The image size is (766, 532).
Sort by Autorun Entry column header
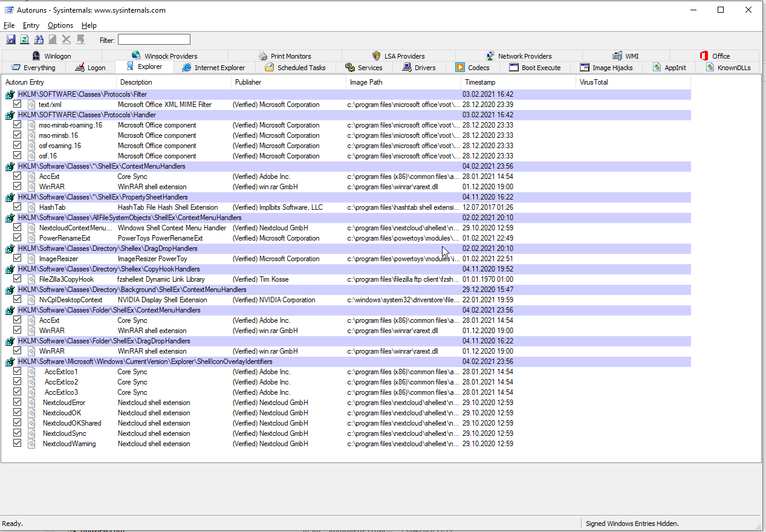59,82
